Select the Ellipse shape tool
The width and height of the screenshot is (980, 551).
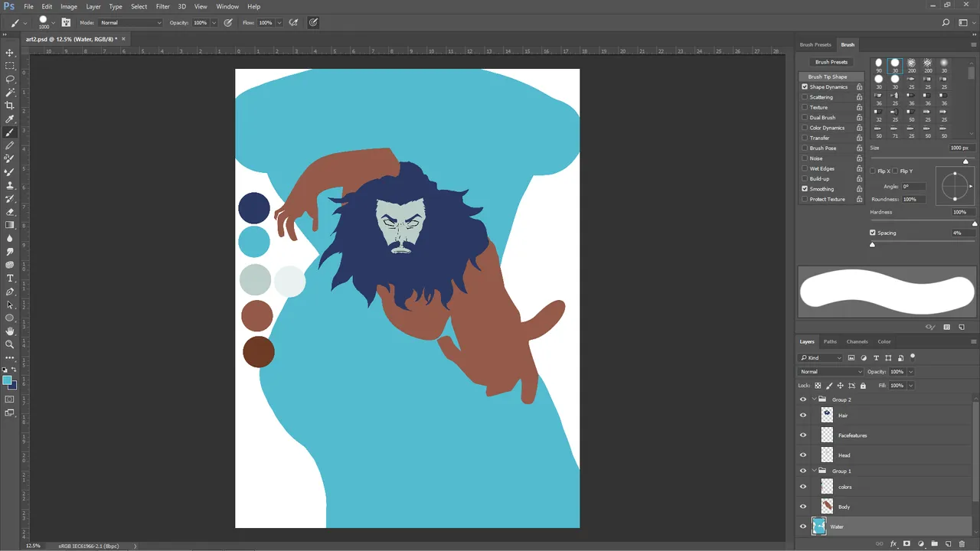[x=10, y=318]
